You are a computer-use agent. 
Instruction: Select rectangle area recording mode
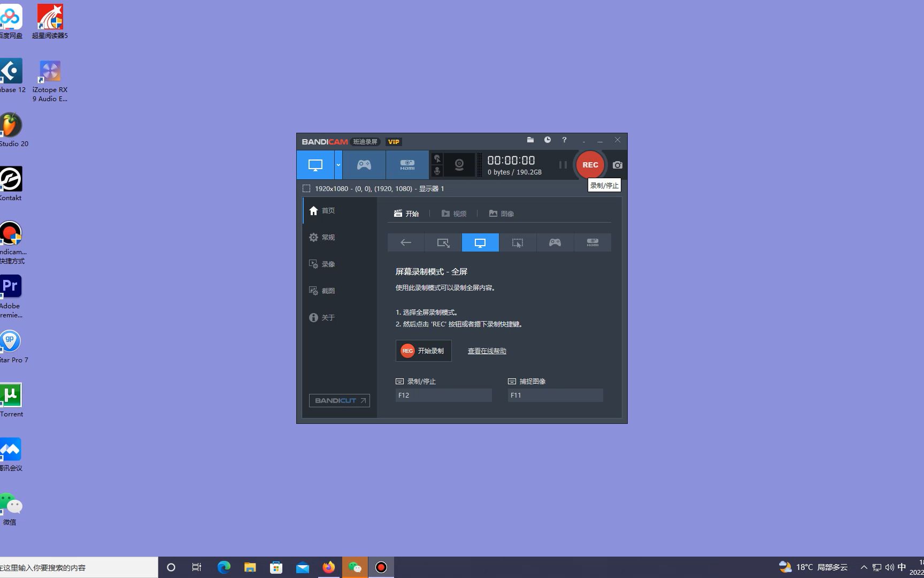tap(443, 242)
